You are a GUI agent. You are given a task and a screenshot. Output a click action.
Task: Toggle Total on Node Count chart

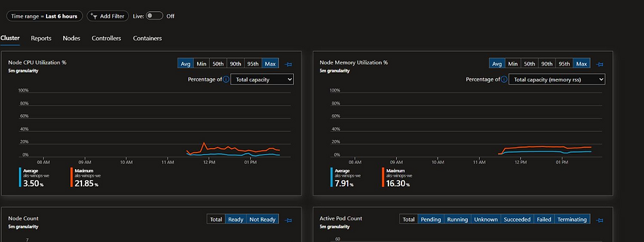click(x=216, y=220)
